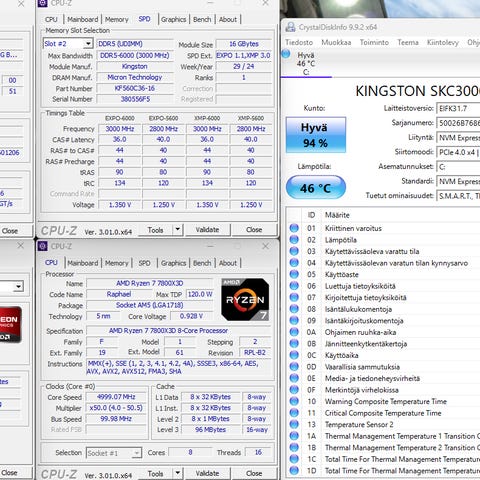Click Close button in SPD CPU-Z window
Viewport: 480px width, 480px height.
point(254,229)
